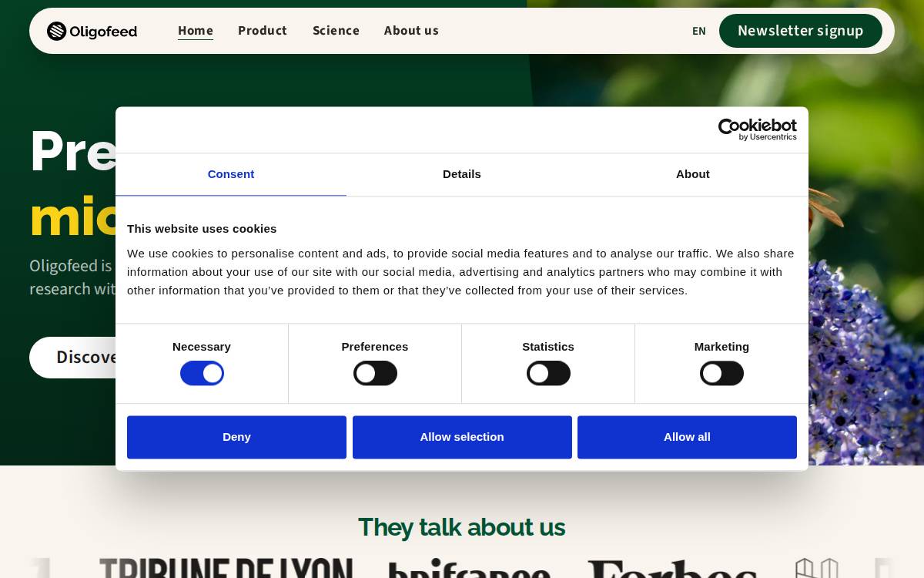Go to the Science page

coord(336,31)
